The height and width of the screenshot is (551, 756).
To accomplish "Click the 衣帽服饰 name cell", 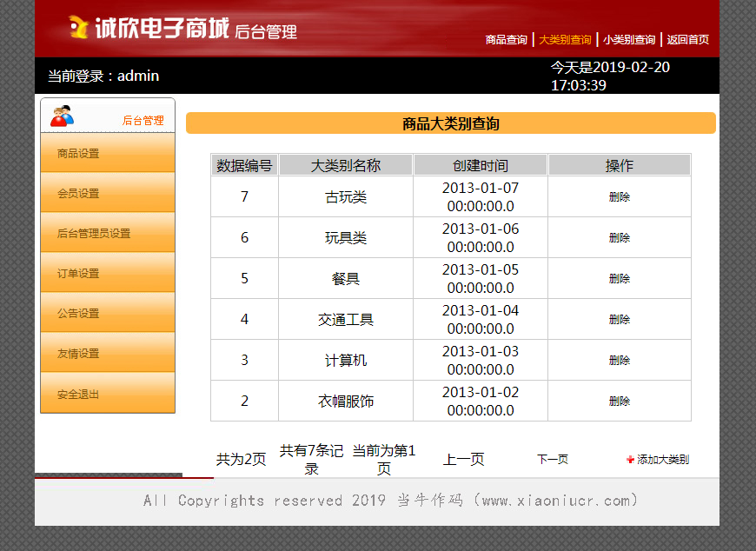I will click(346, 401).
